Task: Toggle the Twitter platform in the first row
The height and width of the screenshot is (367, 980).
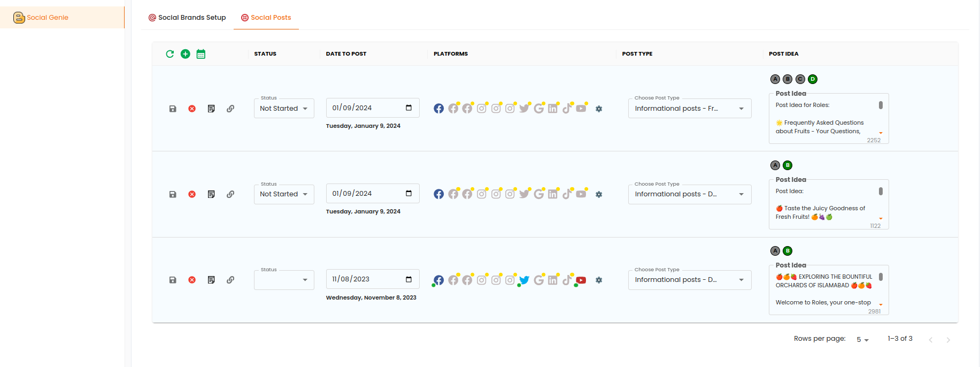Action: pyautogui.click(x=524, y=109)
